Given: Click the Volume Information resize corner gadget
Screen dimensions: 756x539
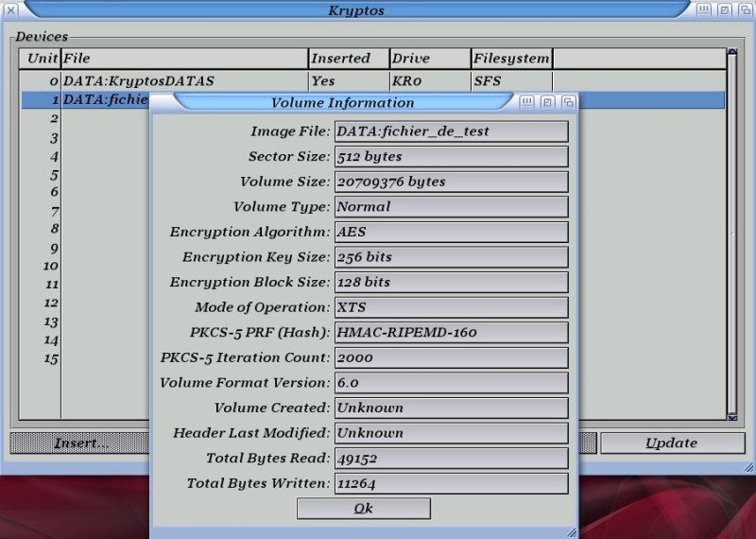Looking at the screenshot, I should point(572,532).
